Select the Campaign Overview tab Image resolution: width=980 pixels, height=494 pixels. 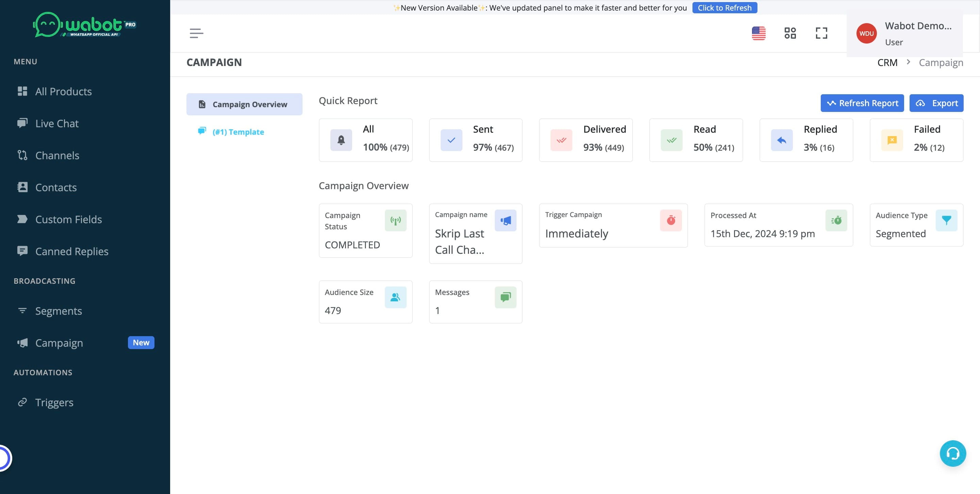244,104
